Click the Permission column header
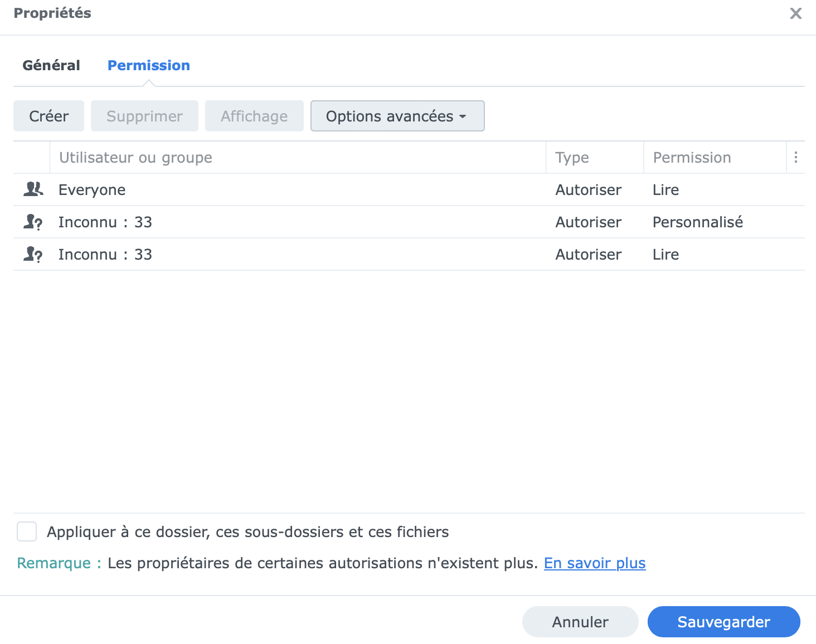 (715, 158)
